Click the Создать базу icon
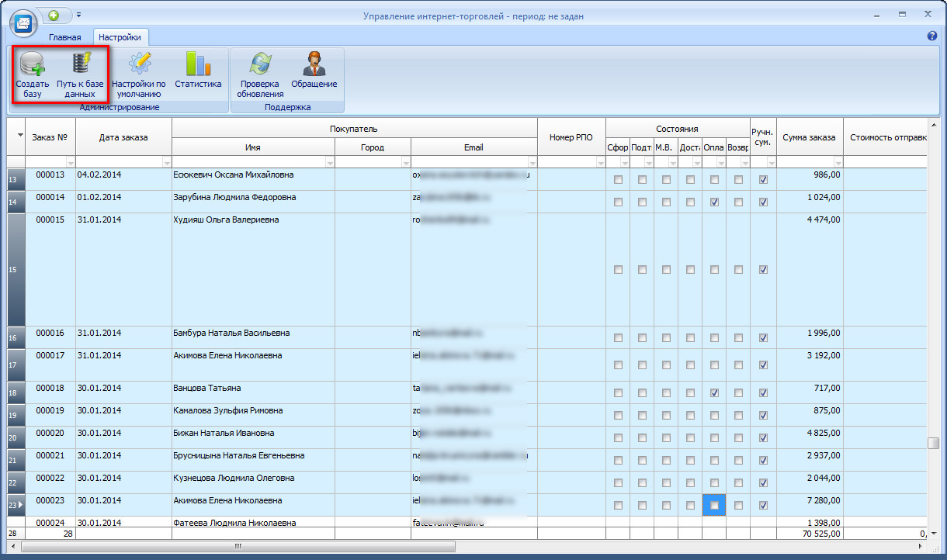 click(x=32, y=65)
